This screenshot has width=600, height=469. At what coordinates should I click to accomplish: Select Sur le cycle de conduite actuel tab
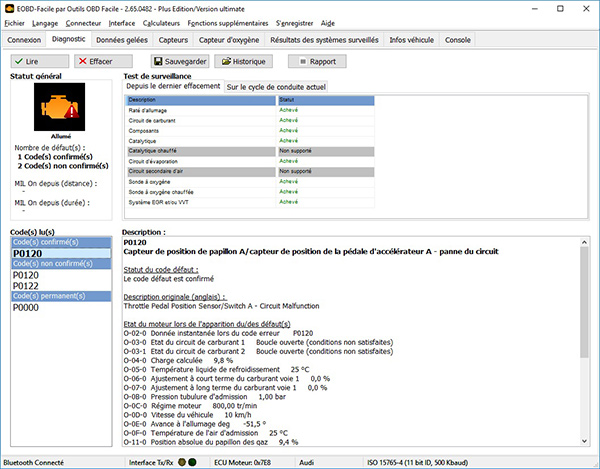[x=276, y=87]
